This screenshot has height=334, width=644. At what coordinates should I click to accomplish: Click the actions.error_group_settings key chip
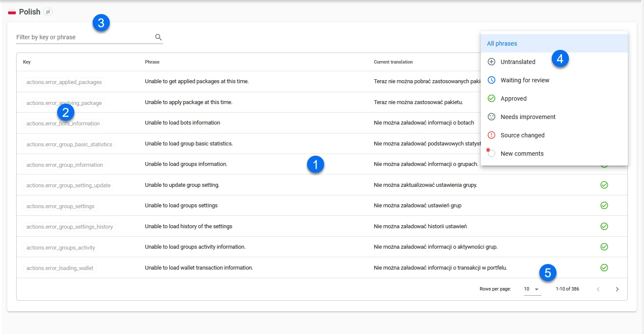(x=60, y=206)
